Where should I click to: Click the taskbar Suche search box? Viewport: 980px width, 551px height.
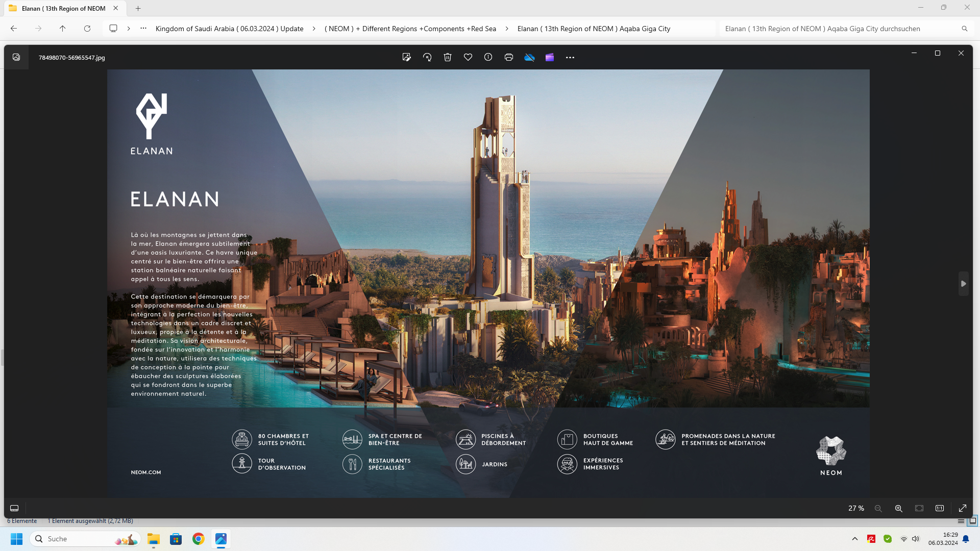click(x=85, y=539)
